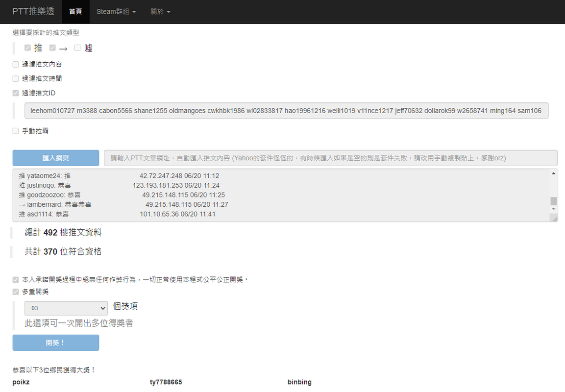This screenshot has height=392, width=565.
Task: Click the asd1114 comment line
Action: click(117, 214)
